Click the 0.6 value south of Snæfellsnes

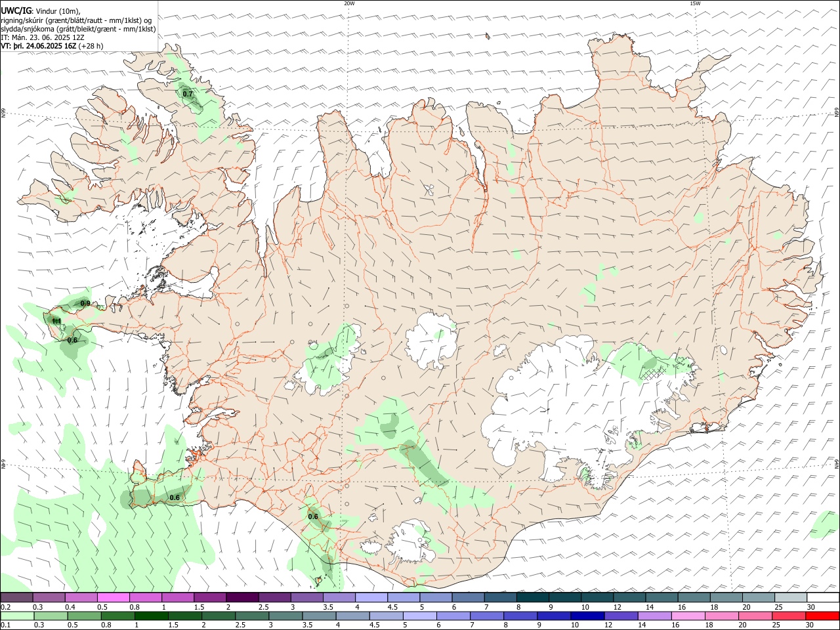[72, 340]
